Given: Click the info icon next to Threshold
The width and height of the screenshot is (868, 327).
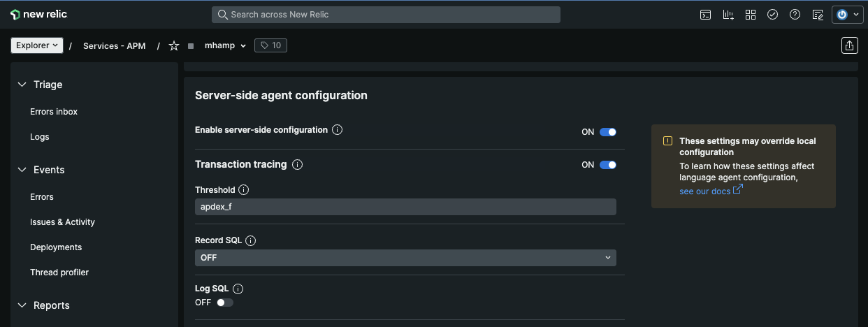Looking at the screenshot, I should pyautogui.click(x=244, y=190).
